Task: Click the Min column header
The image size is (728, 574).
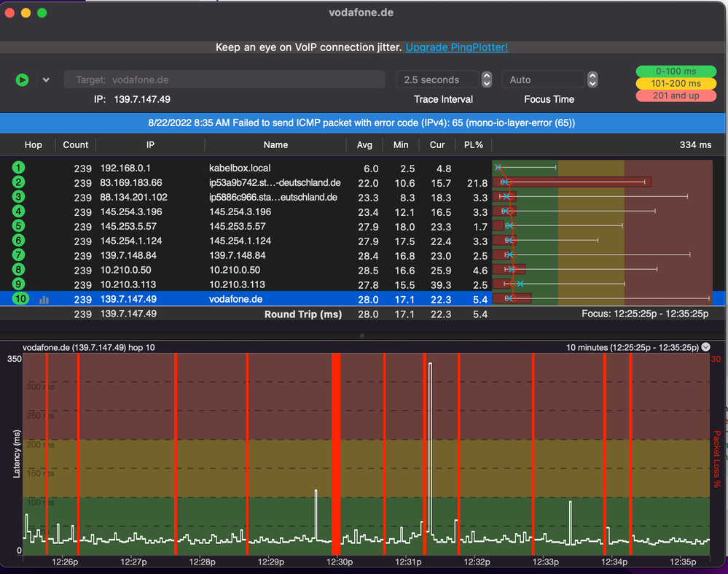Action: 401,145
